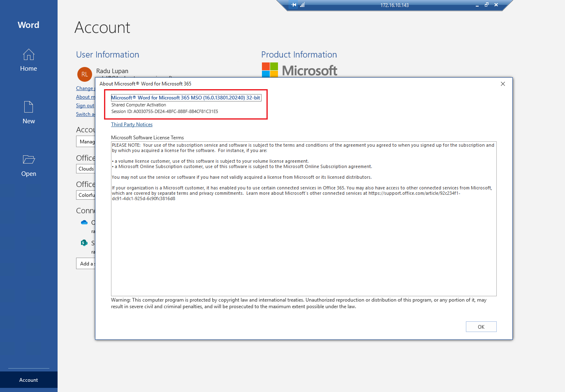Click the Microsoft Software License Terms label
Screen dimensions: 565x392
pyautogui.click(x=147, y=138)
